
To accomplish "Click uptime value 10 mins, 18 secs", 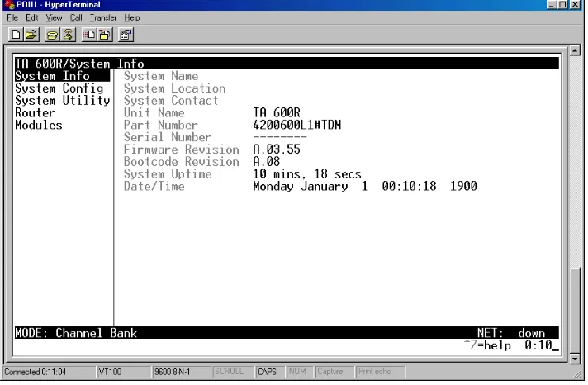I will (307, 174).
